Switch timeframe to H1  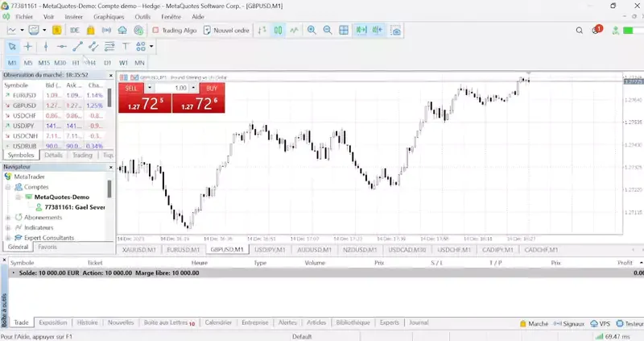76,63
